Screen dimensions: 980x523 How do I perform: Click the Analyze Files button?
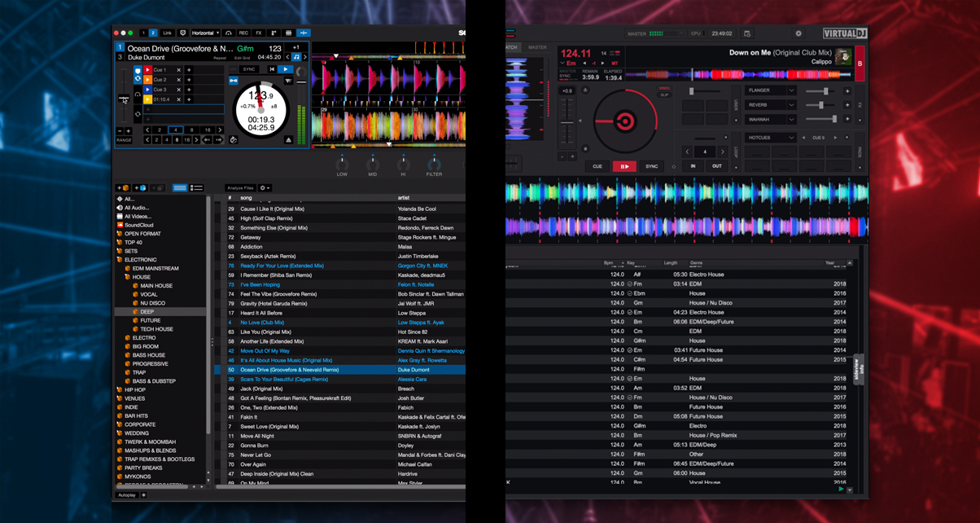[240, 188]
